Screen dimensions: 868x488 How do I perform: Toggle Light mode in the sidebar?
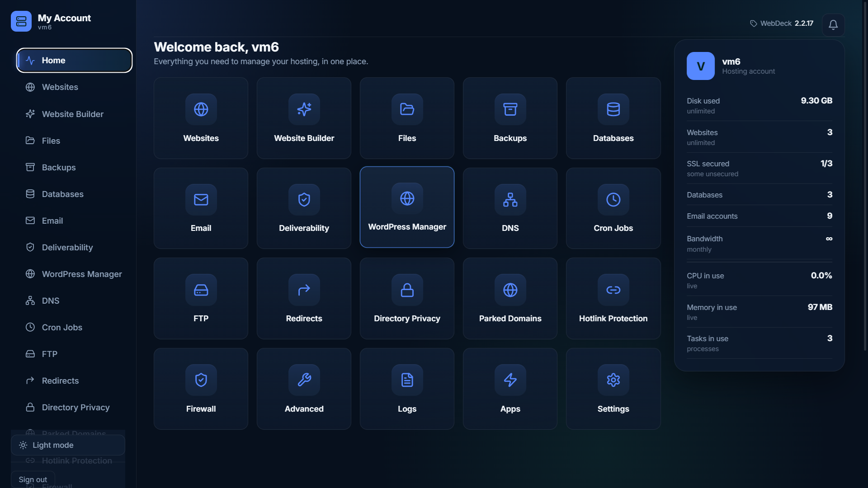(68, 445)
